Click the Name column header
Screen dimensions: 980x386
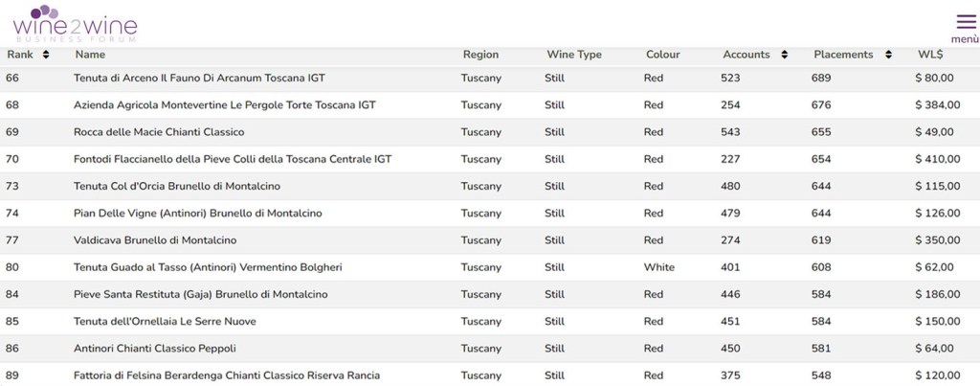[x=90, y=55]
